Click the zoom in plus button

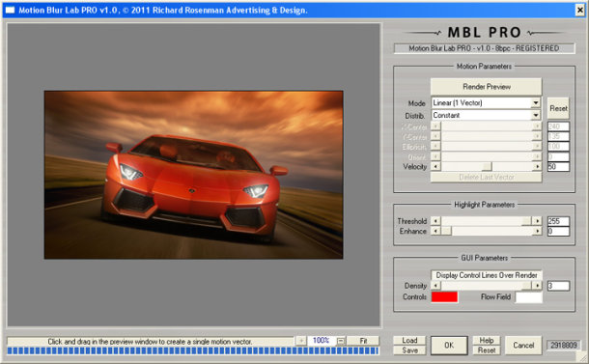tap(301, 341)
